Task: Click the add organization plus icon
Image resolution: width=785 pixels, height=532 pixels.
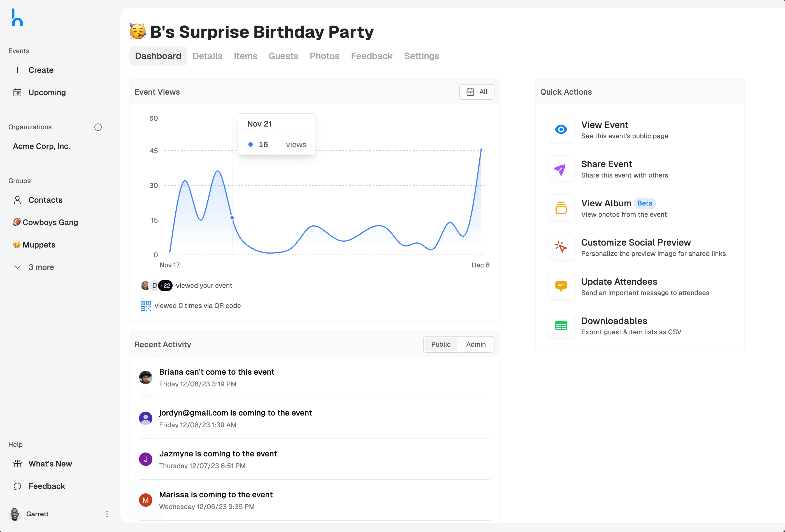Action: 98,127
